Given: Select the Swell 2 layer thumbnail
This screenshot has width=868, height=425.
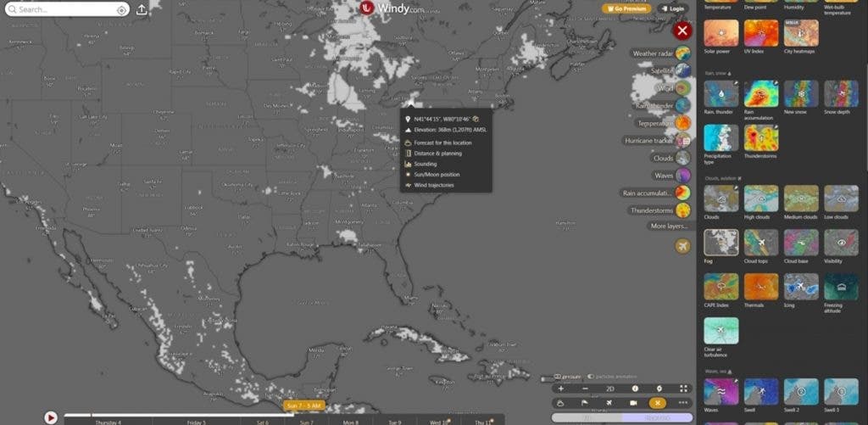Looking at the screenshot, I should tap(801, 392).
